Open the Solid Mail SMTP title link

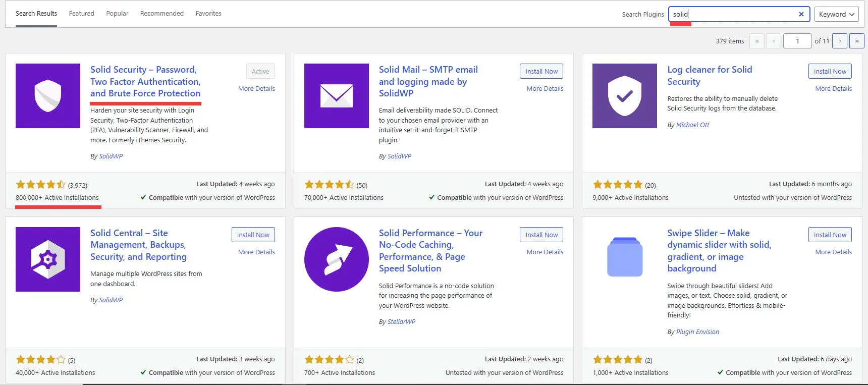coord(428,81)
